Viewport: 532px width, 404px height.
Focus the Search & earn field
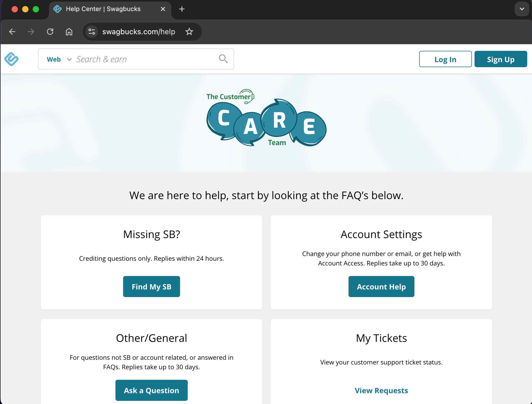click(145, 59)
